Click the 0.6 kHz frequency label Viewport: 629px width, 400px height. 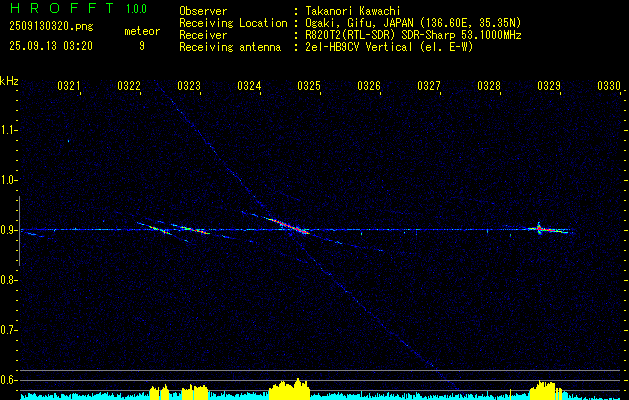coord(8,380)
